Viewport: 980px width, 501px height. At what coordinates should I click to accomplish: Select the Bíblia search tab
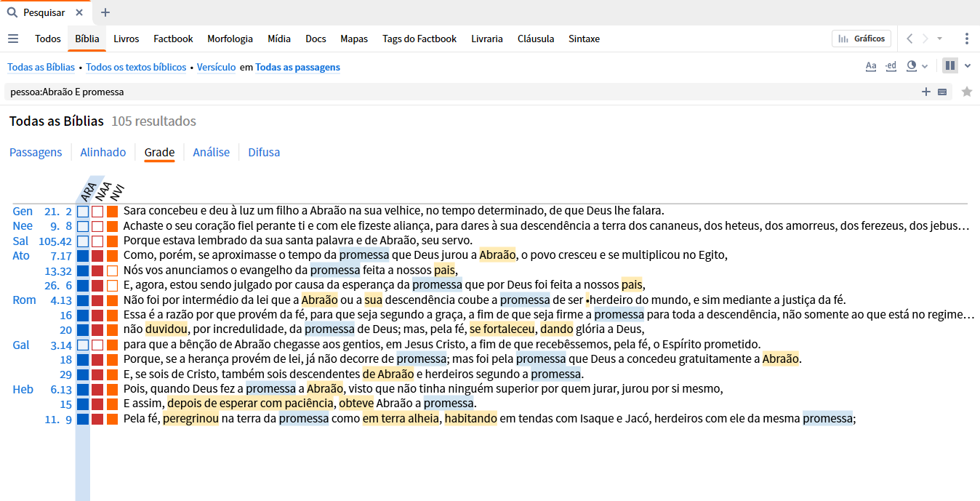point(87,39)
